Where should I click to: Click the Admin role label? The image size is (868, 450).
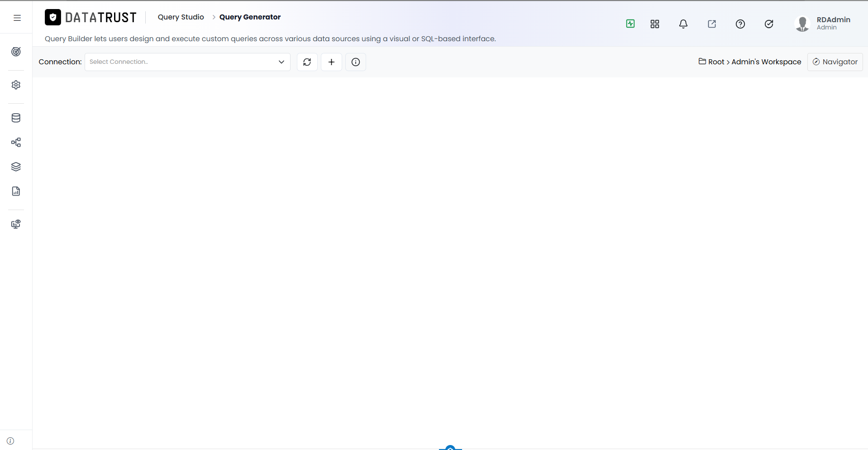[x=827, y=28]
